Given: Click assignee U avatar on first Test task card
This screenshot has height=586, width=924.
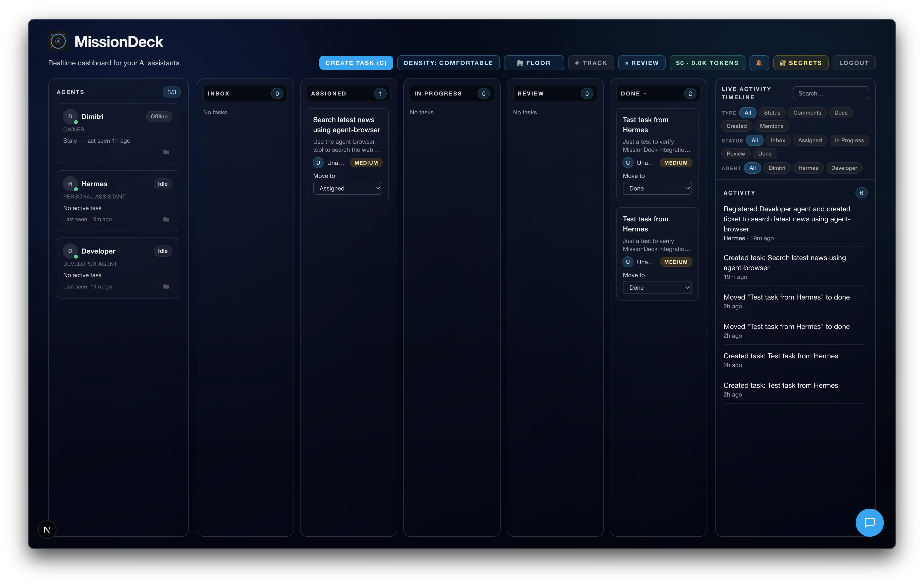Looking at the screenshot, I should 628,163.
